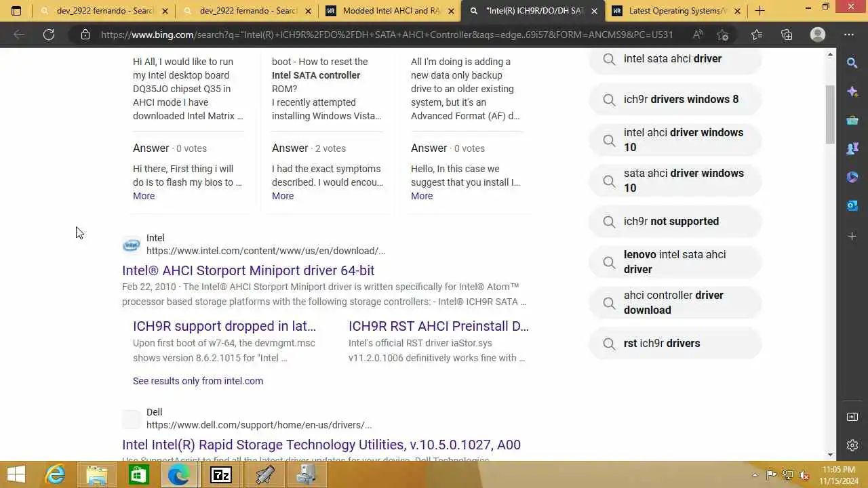Click the page vertical scrollbar thumb
Image resolution: width=868 pixels, height=488 pixels.
tap(830, 115)
